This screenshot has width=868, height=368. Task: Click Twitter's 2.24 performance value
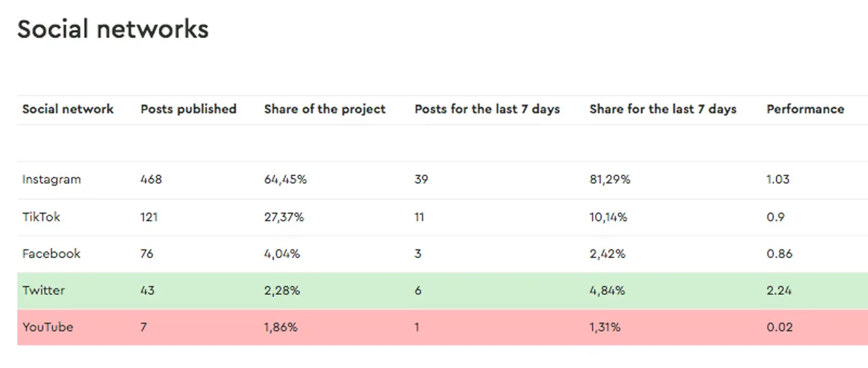[779, 290]
